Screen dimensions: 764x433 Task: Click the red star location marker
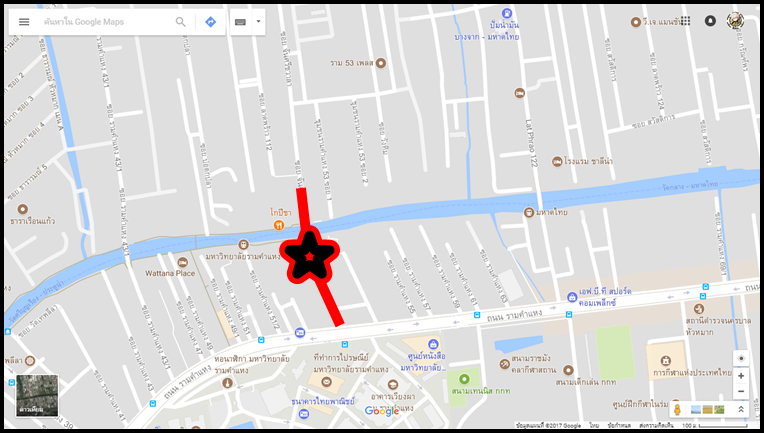pyautogui.click(x=310, y=256)
